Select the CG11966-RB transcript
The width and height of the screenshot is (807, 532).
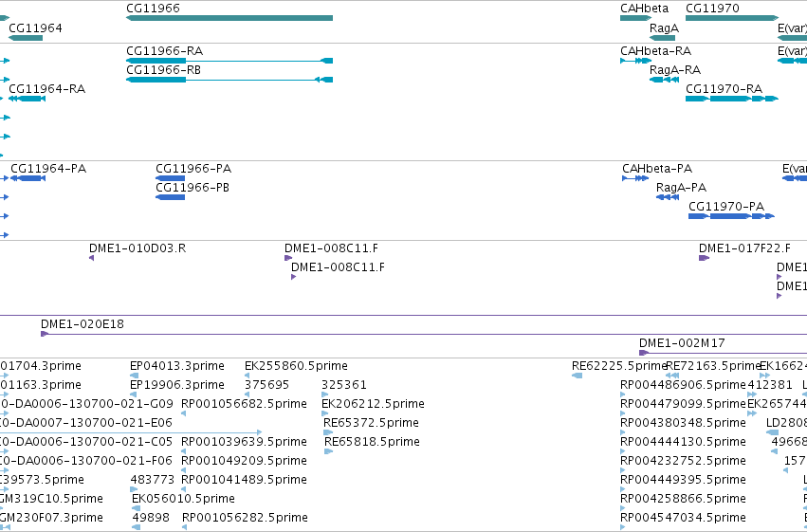229,80
